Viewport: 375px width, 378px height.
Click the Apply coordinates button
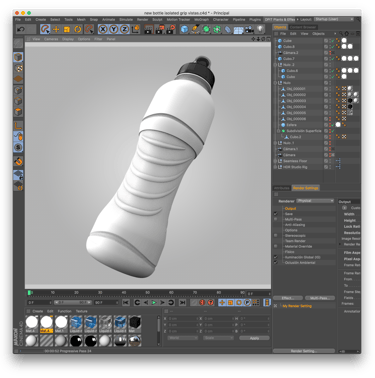click(x=254, y=338)
